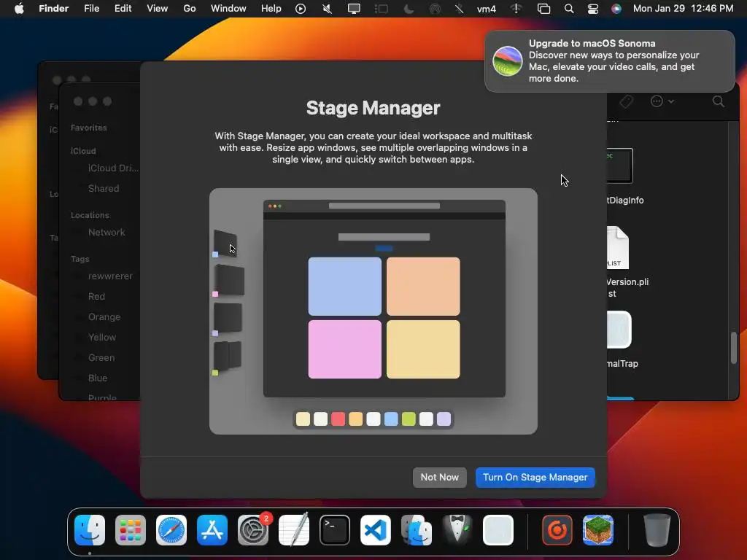Select the rewwrerer tag in sidebar
Screen dimensions: 747x560
point(110,276)
